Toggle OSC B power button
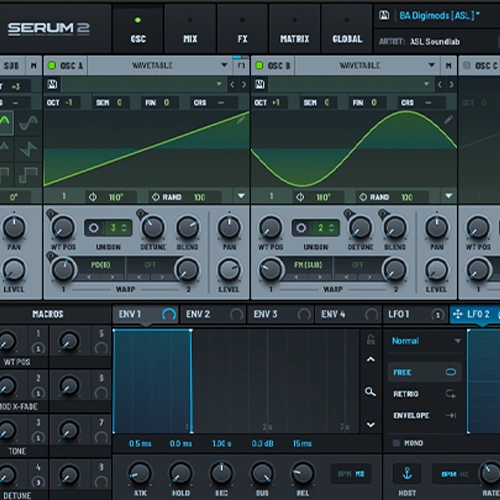Viewport: 500px width, 500px height. [259, 65]
